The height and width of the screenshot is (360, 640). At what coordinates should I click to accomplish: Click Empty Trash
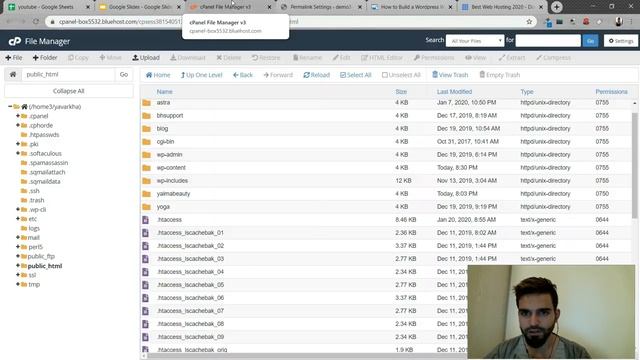[x=500, y=75]
